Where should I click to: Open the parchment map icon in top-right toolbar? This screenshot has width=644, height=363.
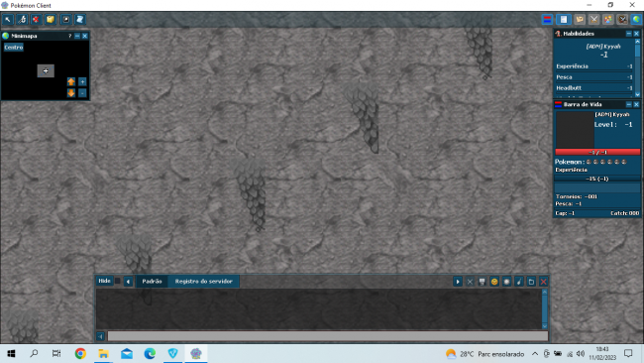pos(580,19)
